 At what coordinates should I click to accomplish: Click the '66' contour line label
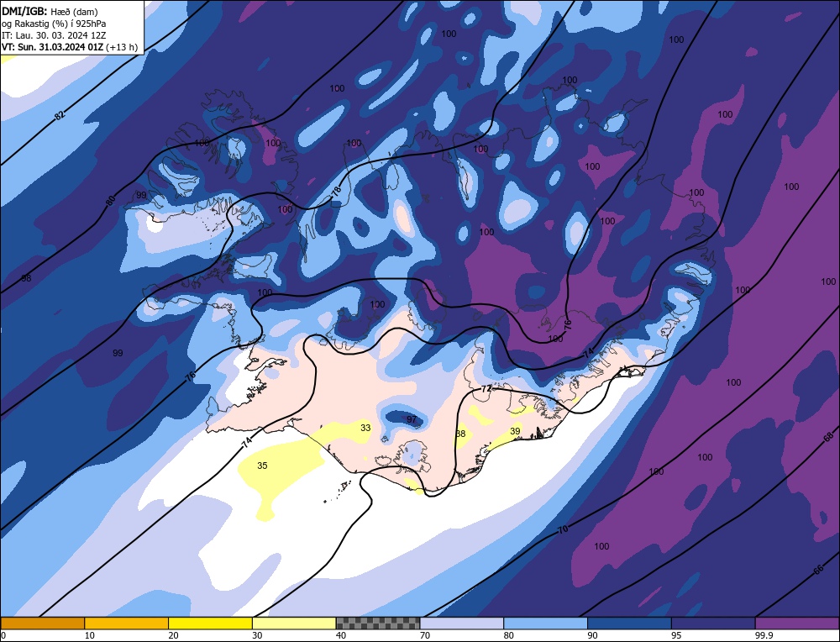pos(818,571)
